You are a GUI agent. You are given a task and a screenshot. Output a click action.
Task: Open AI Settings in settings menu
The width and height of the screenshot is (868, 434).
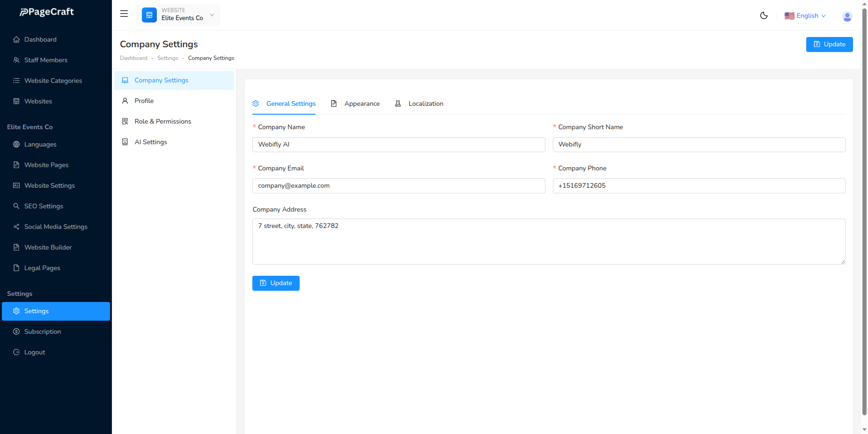(x=150, y=142)
